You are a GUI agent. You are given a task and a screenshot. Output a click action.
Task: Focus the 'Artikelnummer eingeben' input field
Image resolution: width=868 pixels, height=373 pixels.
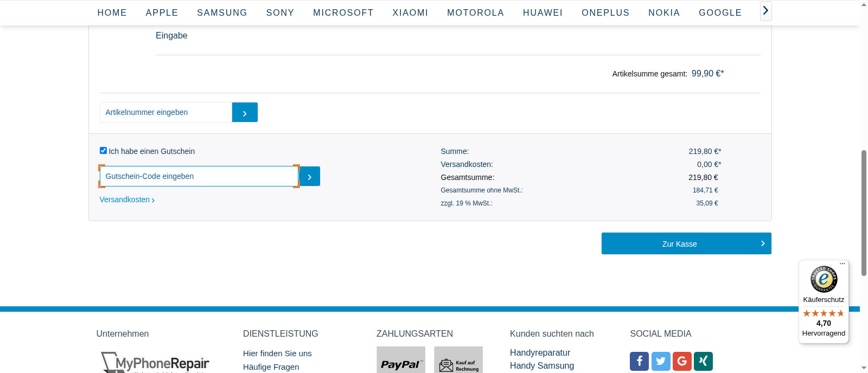[x=166, y=112]
